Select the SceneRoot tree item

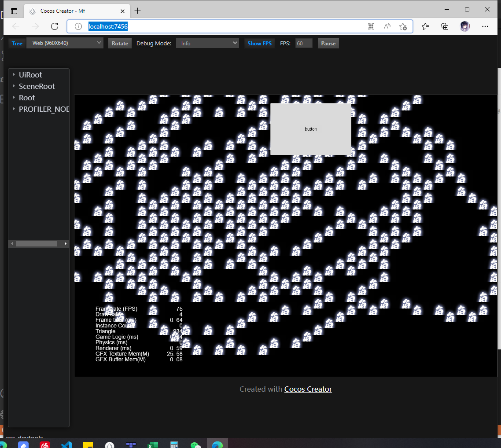coord(37,86)
